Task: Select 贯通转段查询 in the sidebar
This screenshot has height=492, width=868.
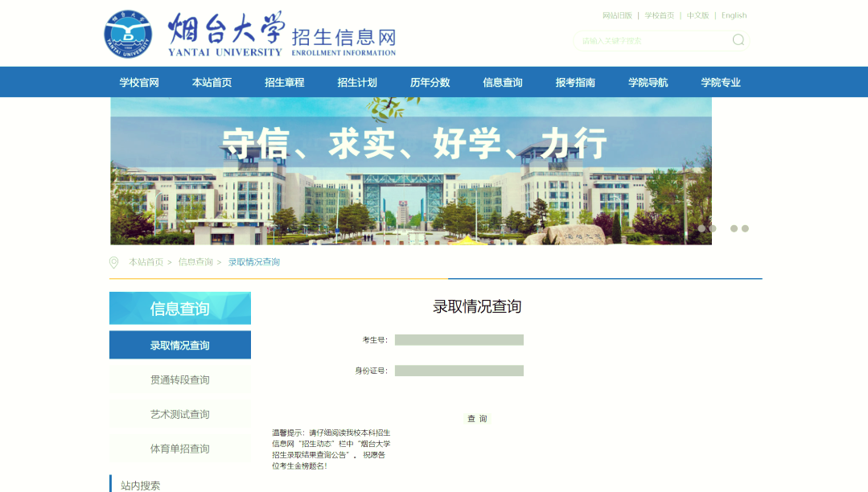Action: (x=179, y=379)
